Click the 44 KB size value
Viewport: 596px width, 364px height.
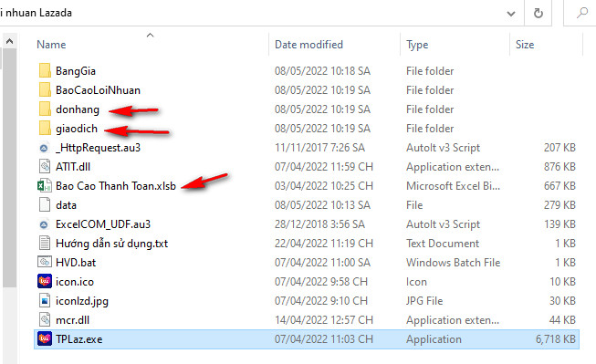[562, 320]
